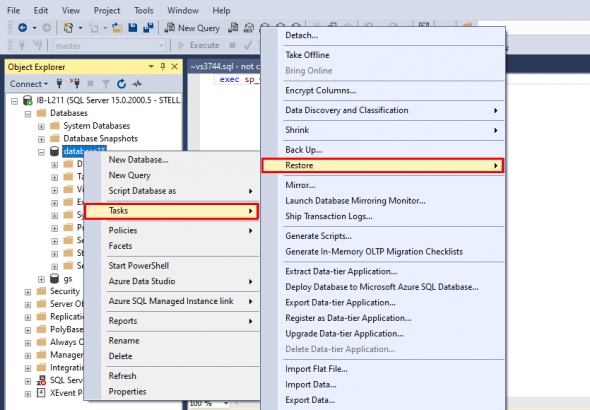Refresh the Object Explorer tree

click(121, 84)
